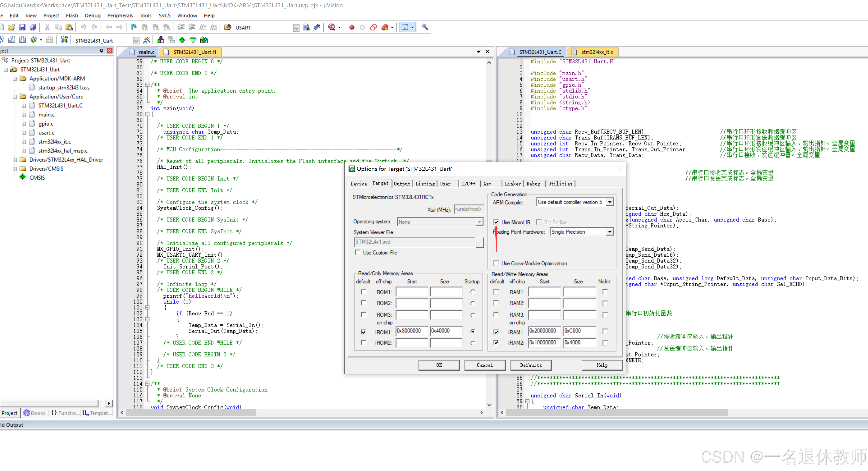Enable Use Cross-Module Optimization checkbox

[496, 263]
